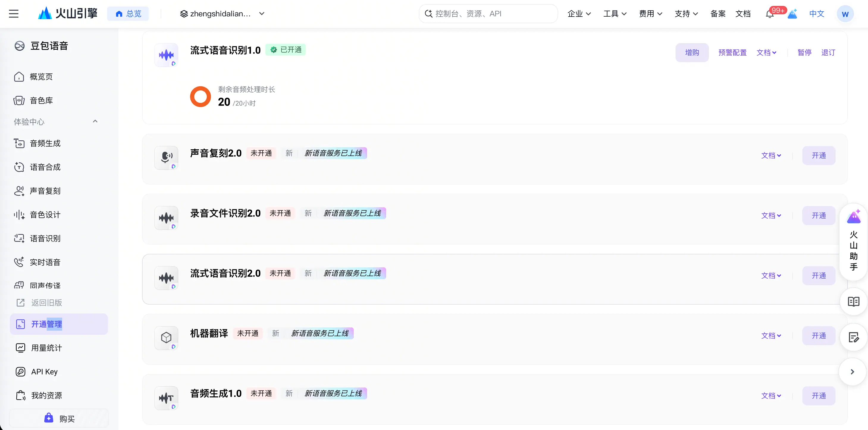Click the notification bell icon
This screenshot has width=868, height=430.
tap(770, 14)
